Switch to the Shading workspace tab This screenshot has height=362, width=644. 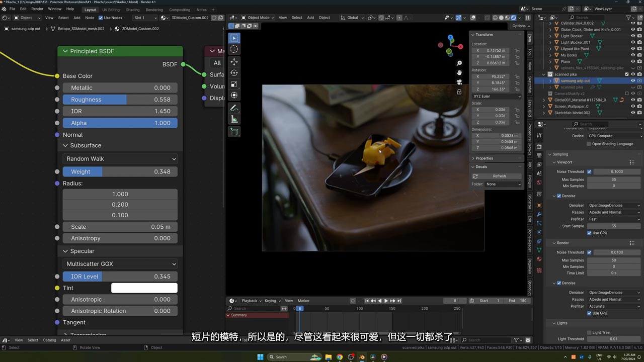pyautogui.click(x=133, y=10)
